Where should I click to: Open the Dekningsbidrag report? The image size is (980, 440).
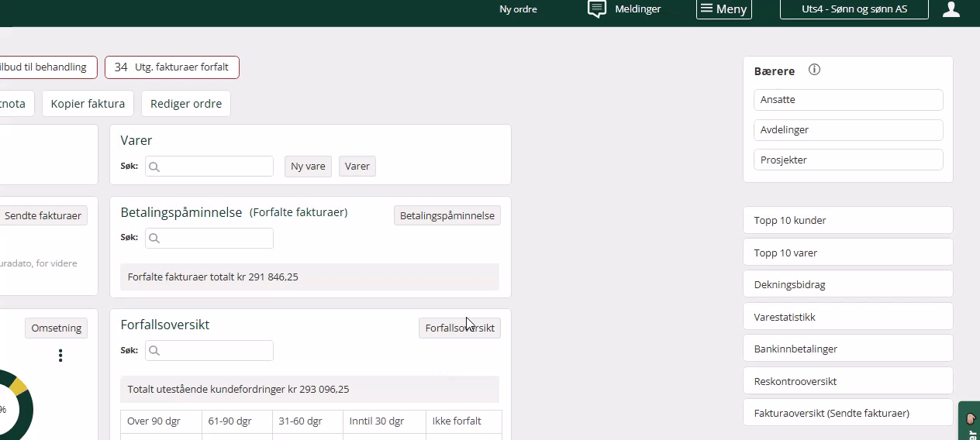coord(848,284)
